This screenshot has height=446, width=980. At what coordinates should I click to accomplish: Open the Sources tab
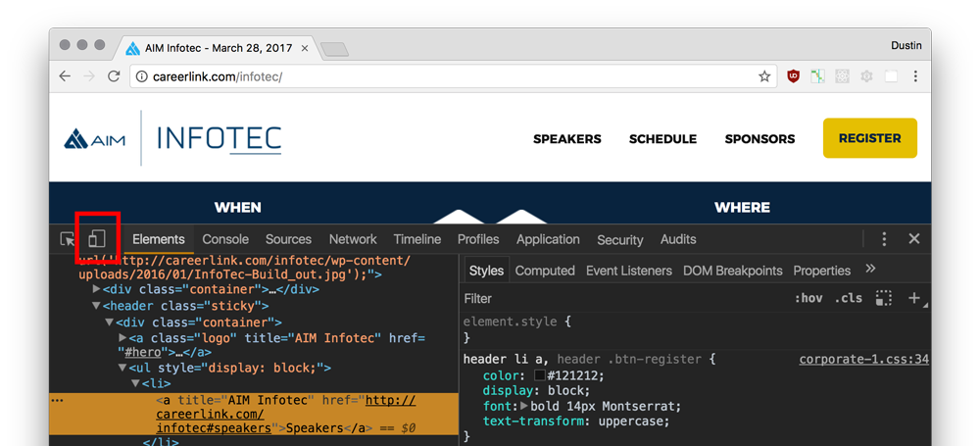tap(288, 239)
